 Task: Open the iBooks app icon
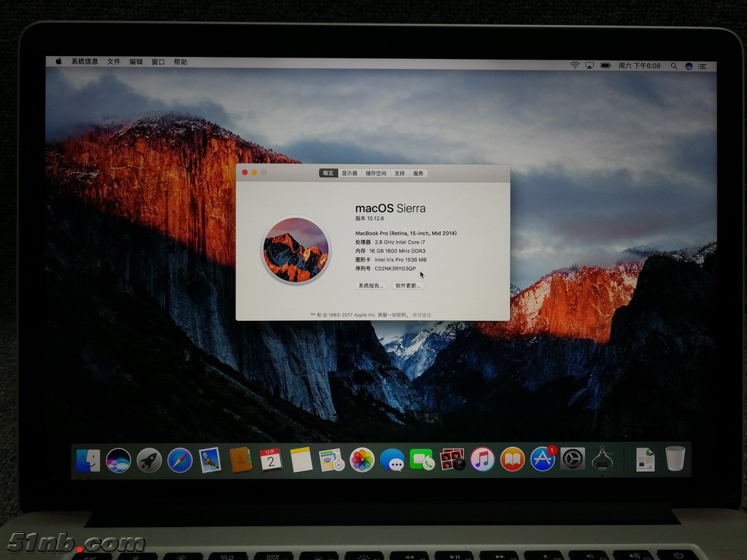(x=512, y=459)
